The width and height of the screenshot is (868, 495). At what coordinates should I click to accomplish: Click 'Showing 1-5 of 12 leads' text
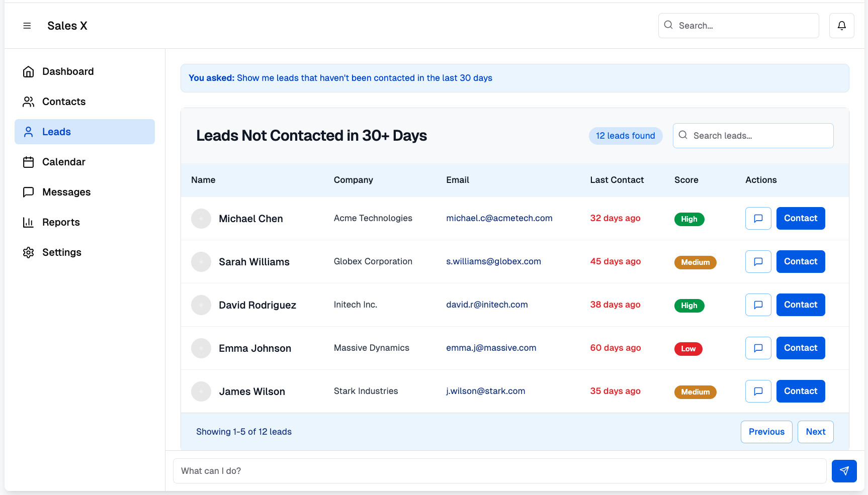[243, 432]
